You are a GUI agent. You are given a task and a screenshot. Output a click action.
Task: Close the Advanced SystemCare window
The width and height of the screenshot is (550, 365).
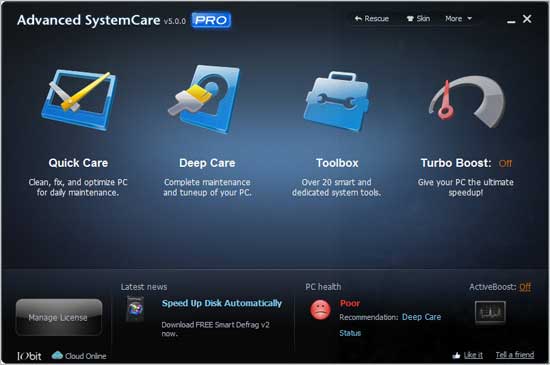click(527, 19)
